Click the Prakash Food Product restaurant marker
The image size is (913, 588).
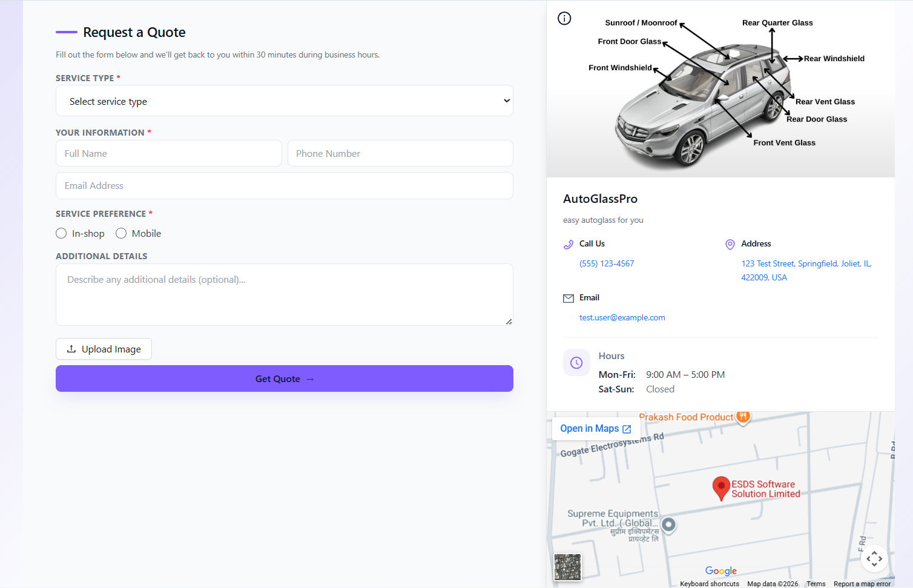(x=743, y=417)
